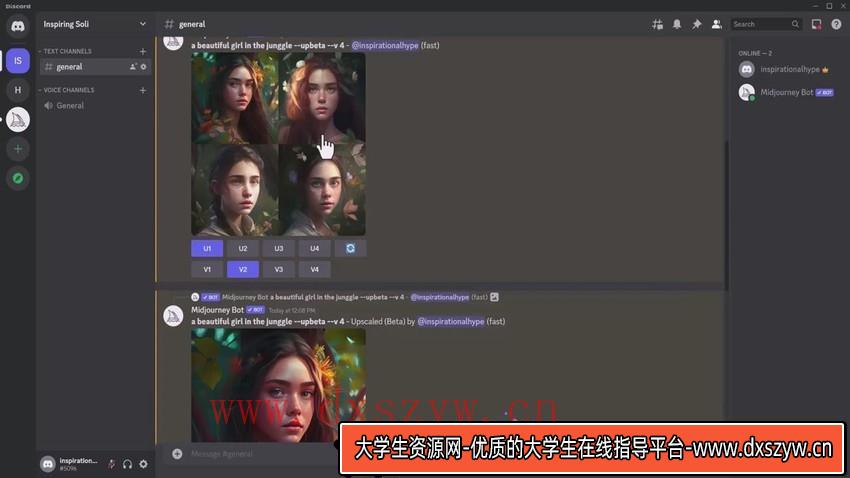Click the V3 variation button

coord(279,269)
